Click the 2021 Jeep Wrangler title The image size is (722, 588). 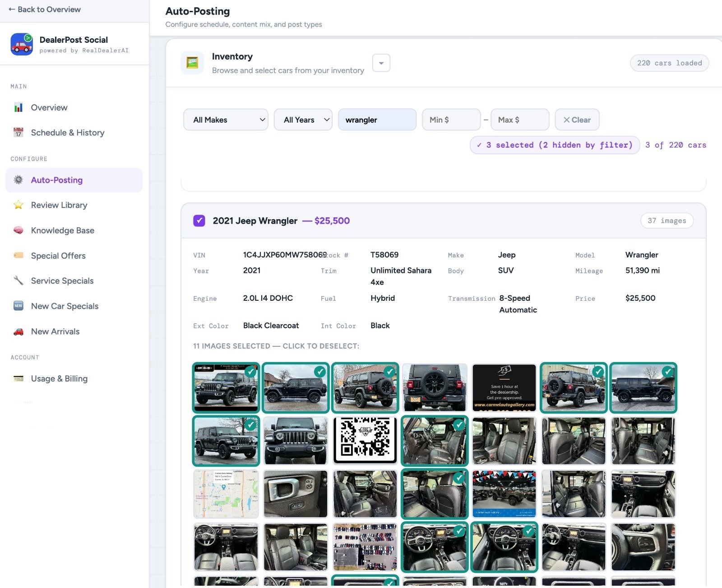pos(255,220)
